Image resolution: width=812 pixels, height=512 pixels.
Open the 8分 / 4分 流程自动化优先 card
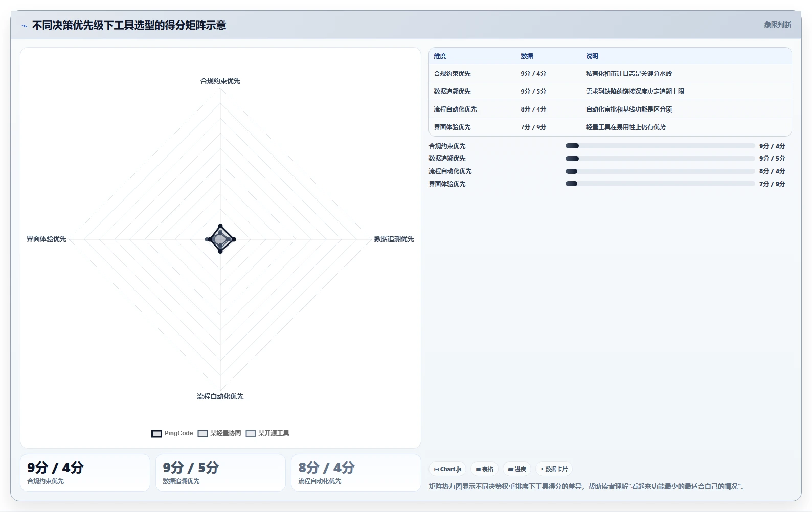click(356, 473)
